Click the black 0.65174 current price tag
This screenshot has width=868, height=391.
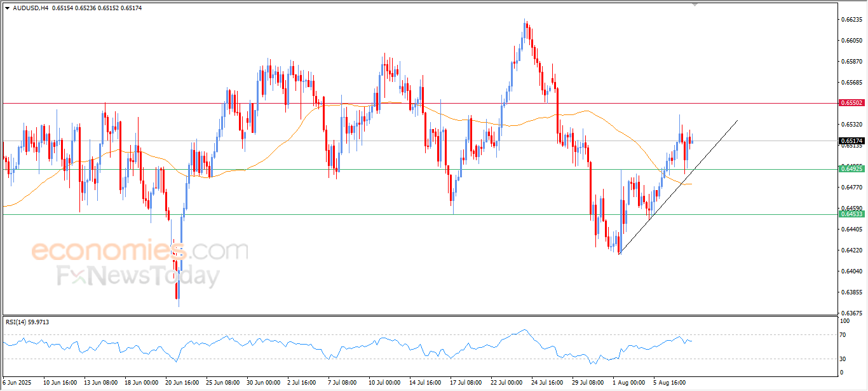pyautogui.click(x=850, y=141)
